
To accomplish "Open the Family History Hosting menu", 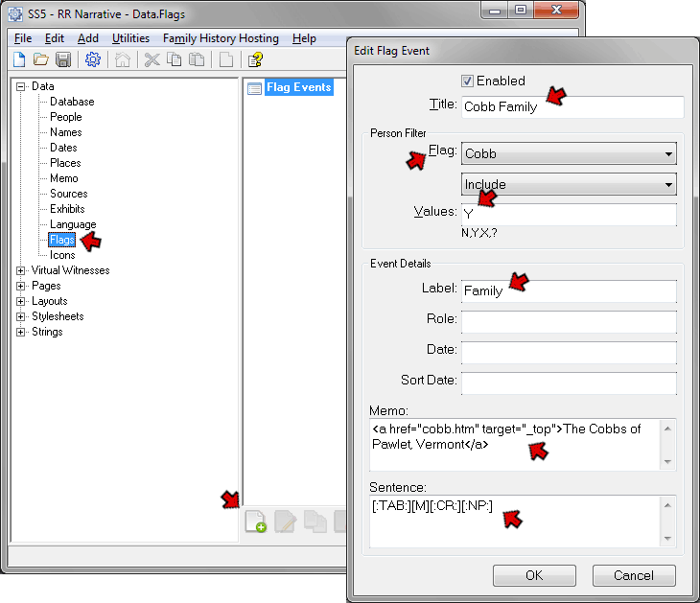I will click(221, 38).
